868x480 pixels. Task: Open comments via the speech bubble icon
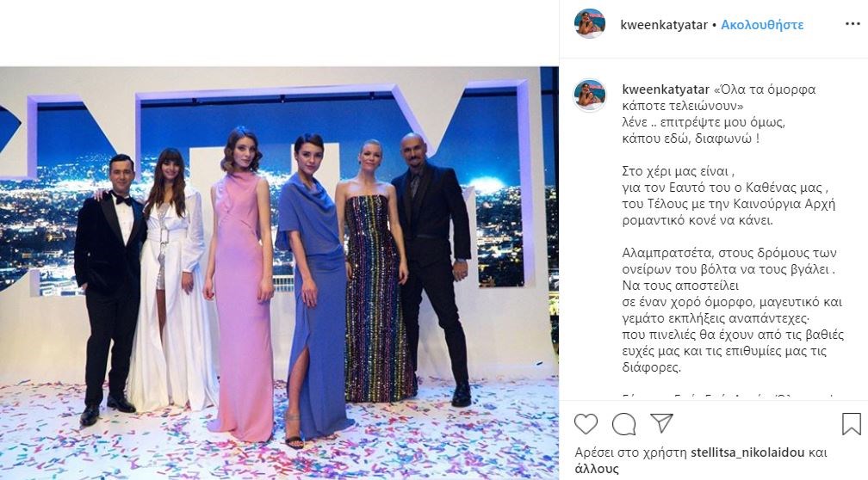623,424
